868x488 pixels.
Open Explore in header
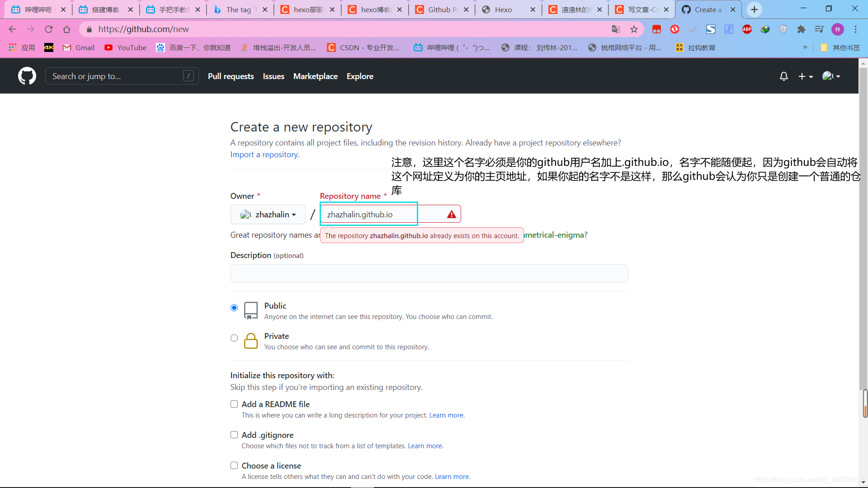click(360, 76)
